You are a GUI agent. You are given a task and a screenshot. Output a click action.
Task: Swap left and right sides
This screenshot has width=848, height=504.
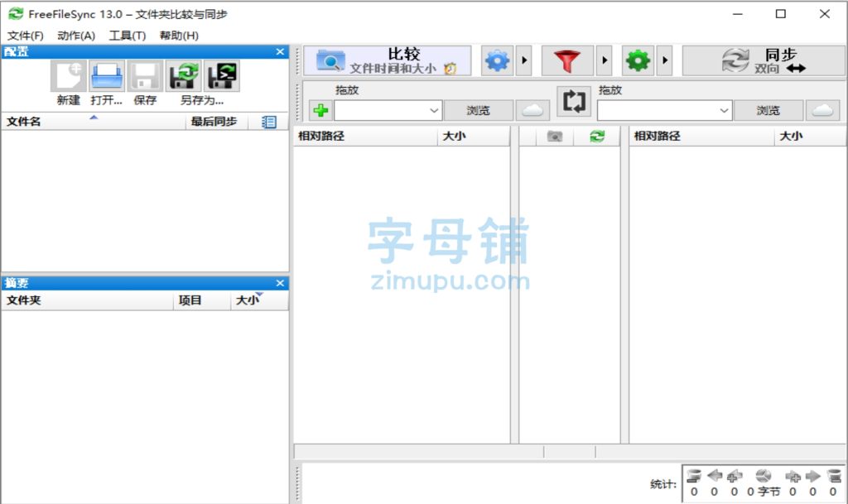(x=574, y=101)
